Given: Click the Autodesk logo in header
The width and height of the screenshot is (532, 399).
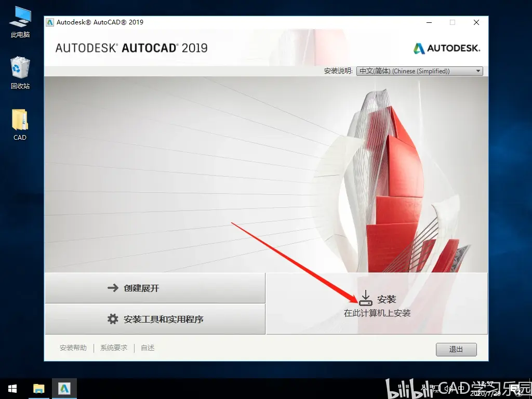Looking at the screenshot, I should tap(446, 48).
